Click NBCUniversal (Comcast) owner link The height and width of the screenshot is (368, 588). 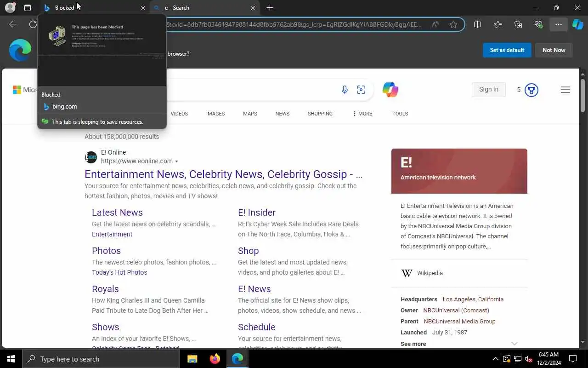click(456, 310)
